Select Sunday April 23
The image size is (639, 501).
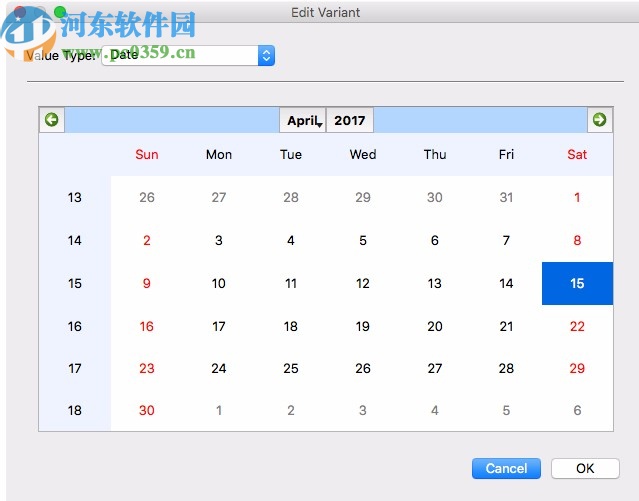click(x=147, y=369)
